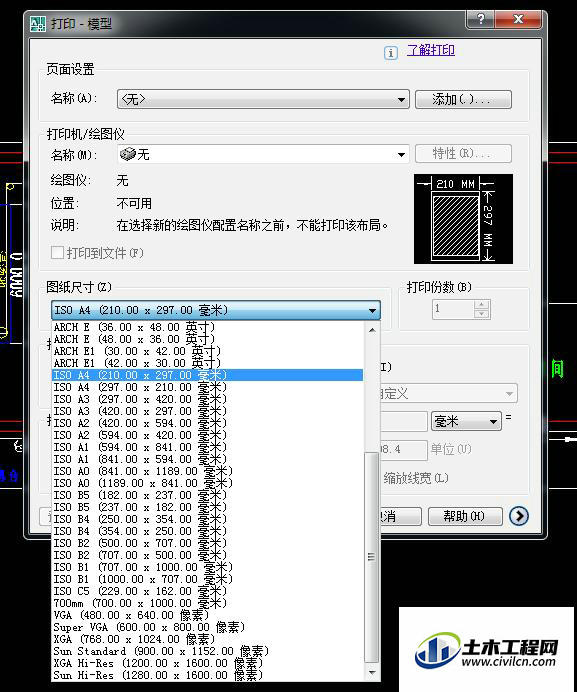577x692 pixels.
Task: Click the 添加 button
Action: pyautogui.click(x=463, y=99)
